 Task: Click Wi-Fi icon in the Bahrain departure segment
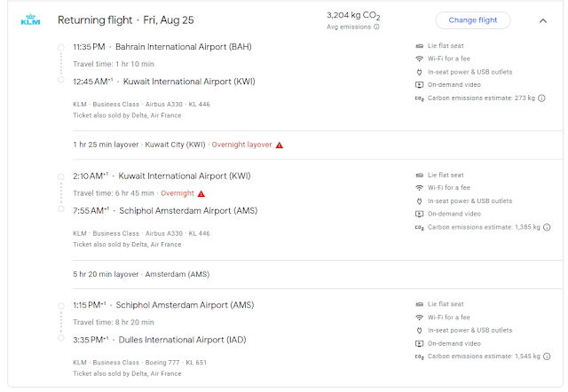click(x=420, y=58)
